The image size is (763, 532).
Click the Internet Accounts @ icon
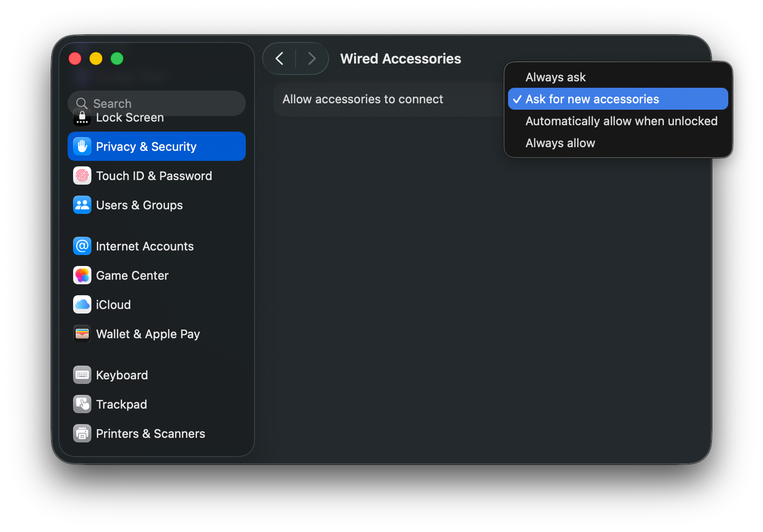coord(82,246)
